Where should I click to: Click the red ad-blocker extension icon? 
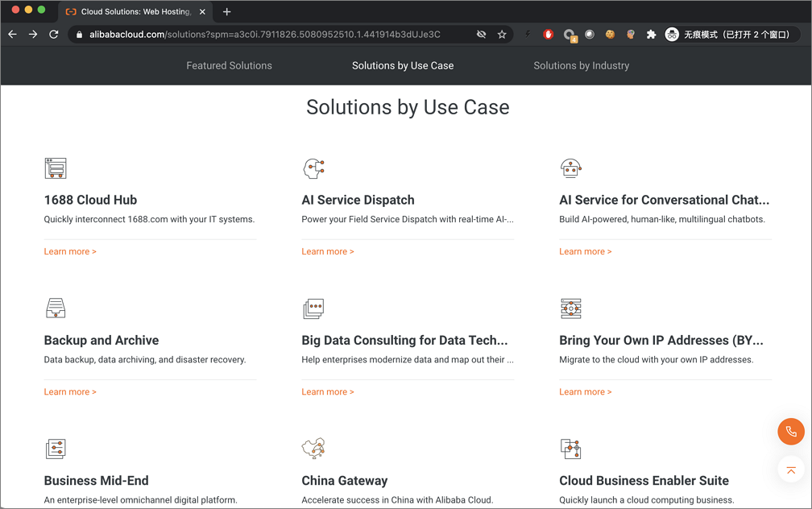pyautogui.click(x=549, y=34)
